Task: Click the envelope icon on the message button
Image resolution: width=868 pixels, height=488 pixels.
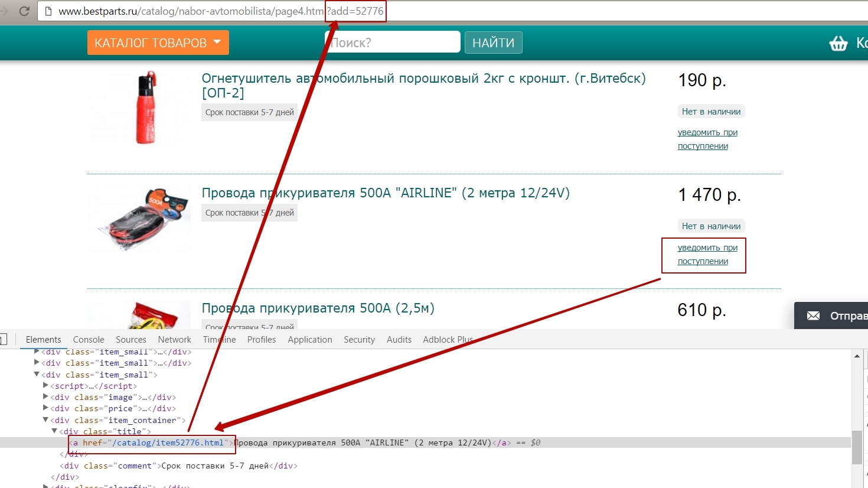Action: 813,315
